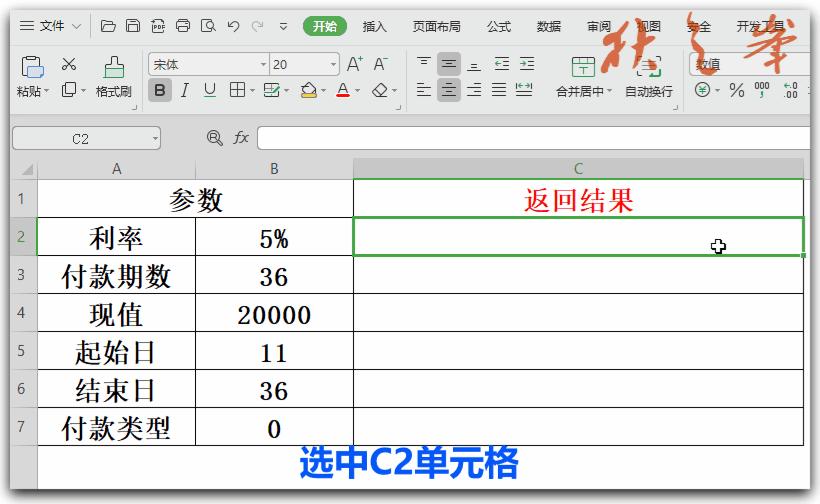The image size is (820, 504).
Task: Toggle vertical middle alignment
Action: click(x=449, y=64)
